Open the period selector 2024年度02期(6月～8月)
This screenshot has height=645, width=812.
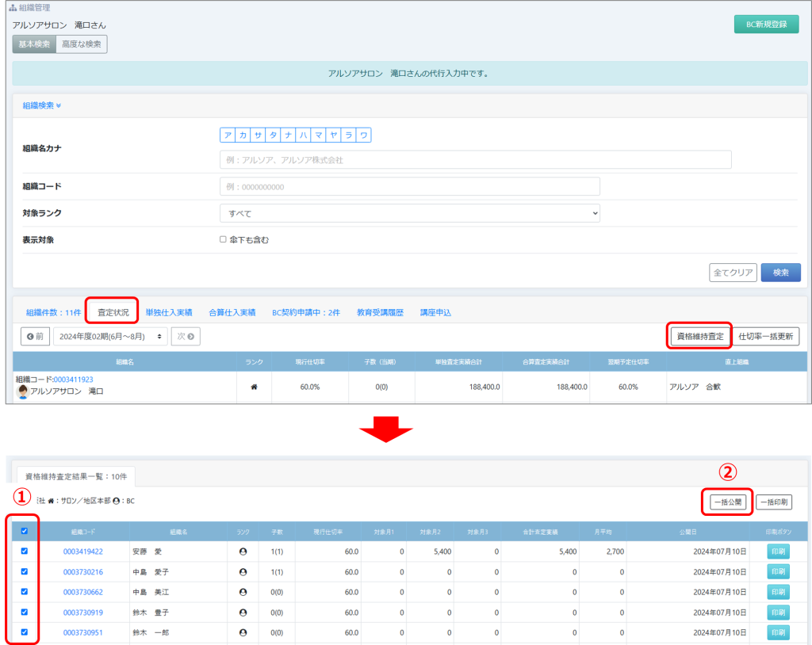(x=110, y=336)
